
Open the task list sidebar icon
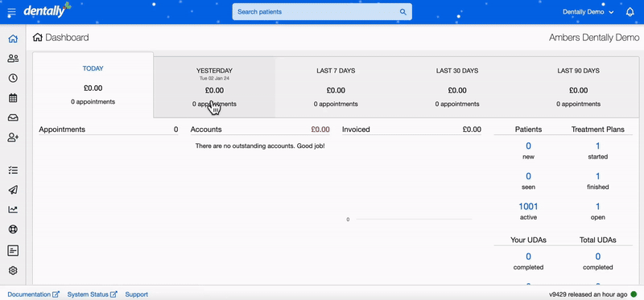[13, 170]
